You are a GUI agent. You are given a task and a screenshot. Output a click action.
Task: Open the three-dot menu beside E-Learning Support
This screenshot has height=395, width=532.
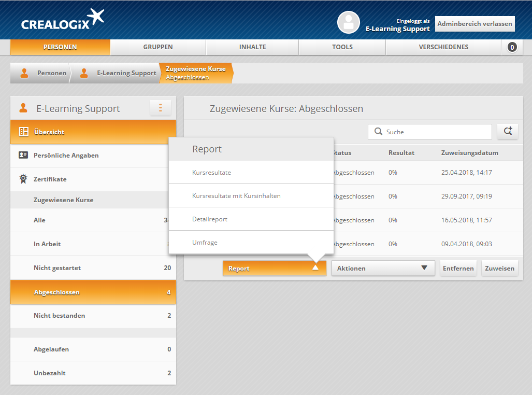pos(161,108)
